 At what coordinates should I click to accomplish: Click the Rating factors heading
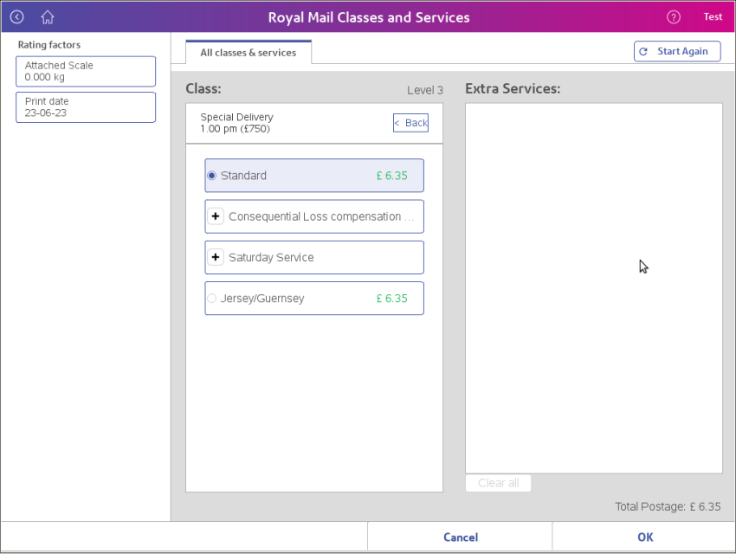[49, 44]
